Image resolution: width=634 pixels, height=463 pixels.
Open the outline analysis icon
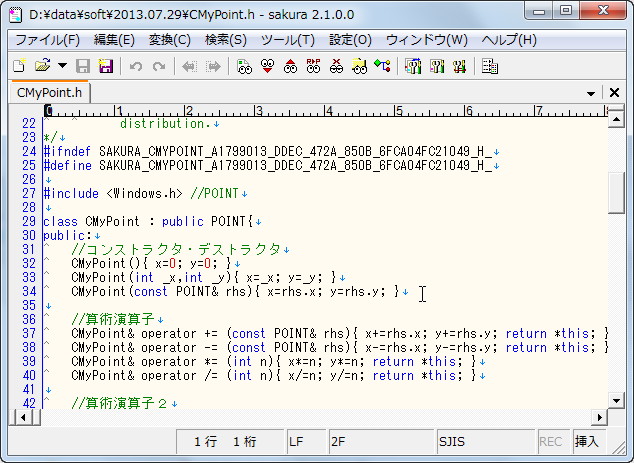383,66
